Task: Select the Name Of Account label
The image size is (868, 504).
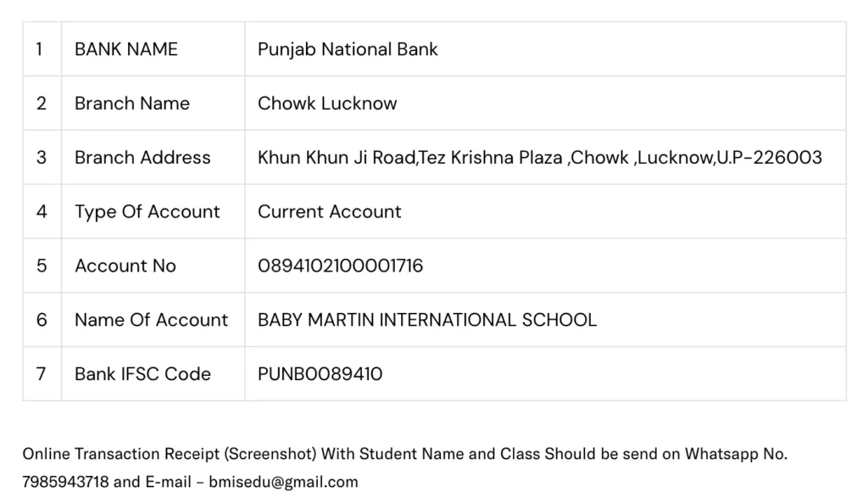Action: click(151, 320)
